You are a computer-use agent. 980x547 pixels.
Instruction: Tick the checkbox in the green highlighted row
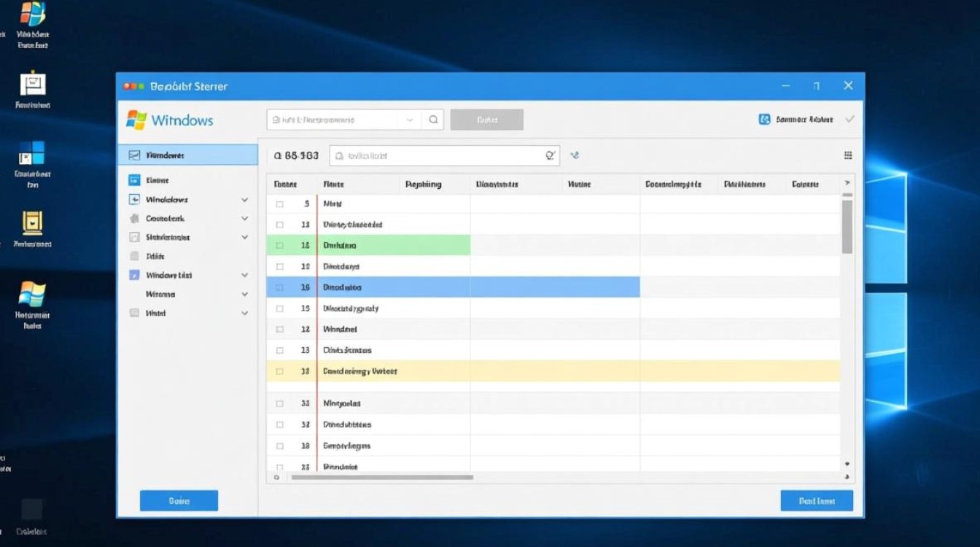[x=279, y=246]
